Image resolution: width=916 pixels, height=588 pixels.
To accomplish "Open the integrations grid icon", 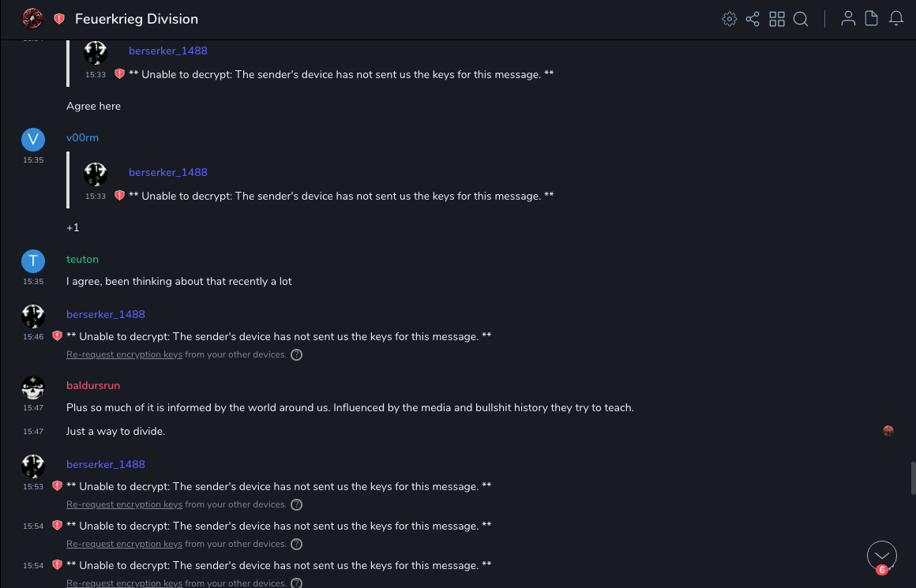I will [x=777, y=19].
